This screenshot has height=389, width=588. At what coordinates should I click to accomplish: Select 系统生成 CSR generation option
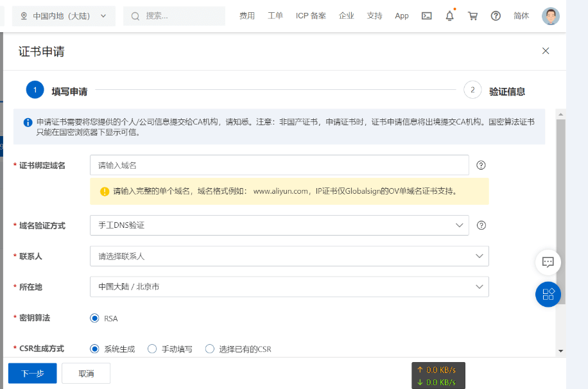point(95,349)
